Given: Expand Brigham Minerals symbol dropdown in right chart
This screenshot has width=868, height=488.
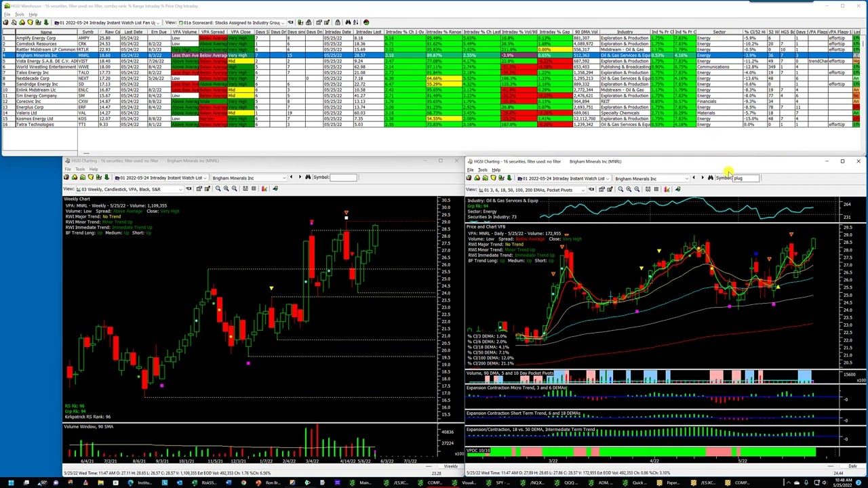Looking at the screenshot, I should (687, 178).
